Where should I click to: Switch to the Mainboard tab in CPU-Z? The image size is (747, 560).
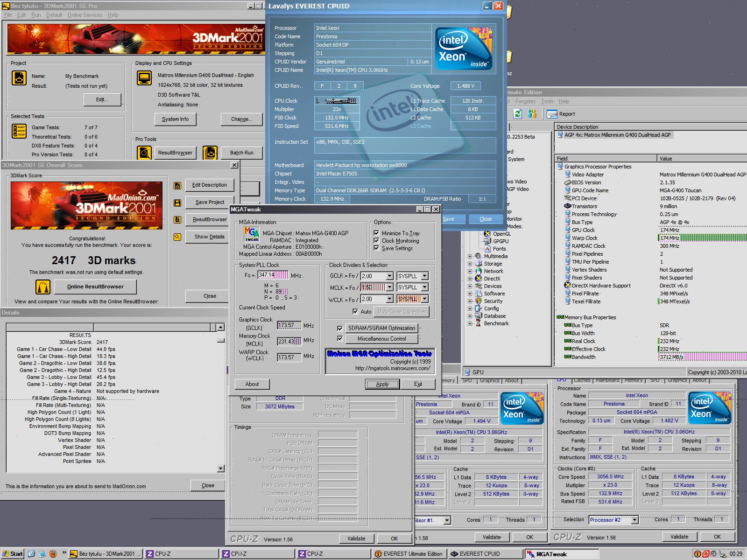607,380
